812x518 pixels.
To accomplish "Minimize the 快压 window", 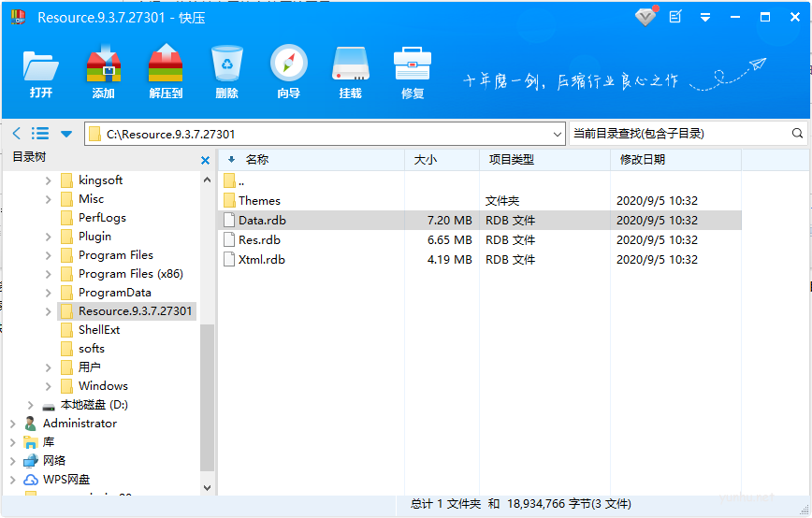I will (735, 17).
